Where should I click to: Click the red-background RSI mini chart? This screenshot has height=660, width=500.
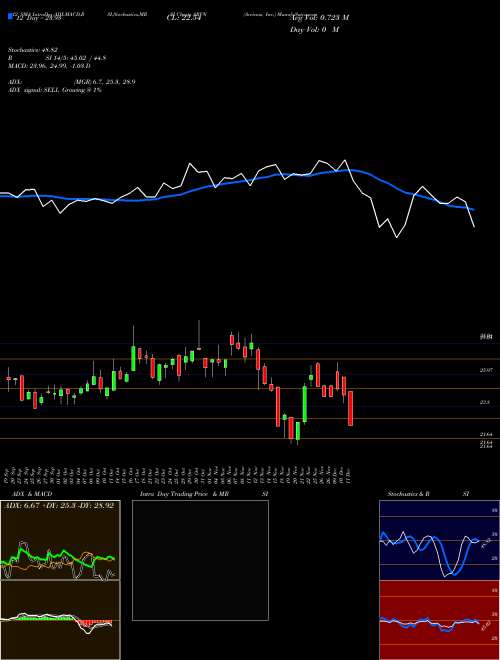click(x=439, y=620)
